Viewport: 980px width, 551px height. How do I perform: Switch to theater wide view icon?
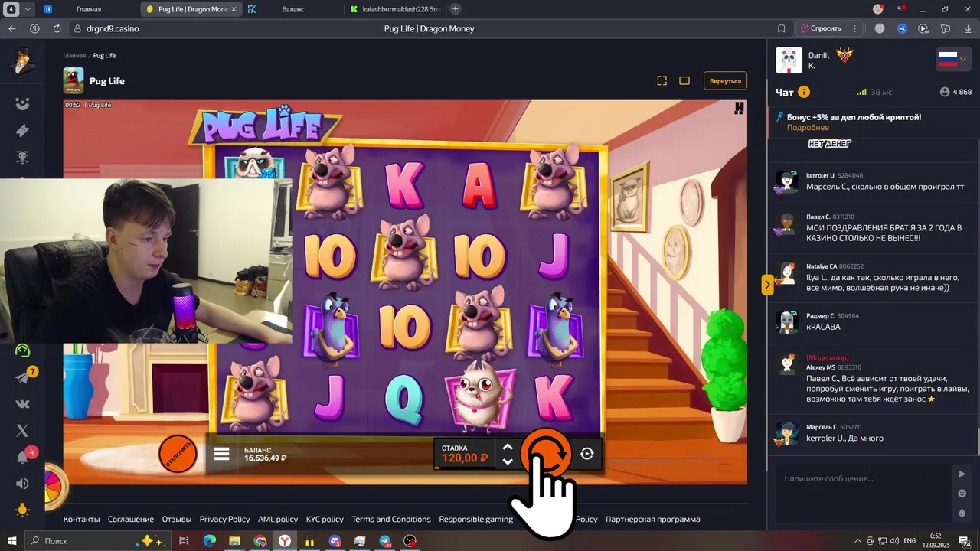coord(684,80)
